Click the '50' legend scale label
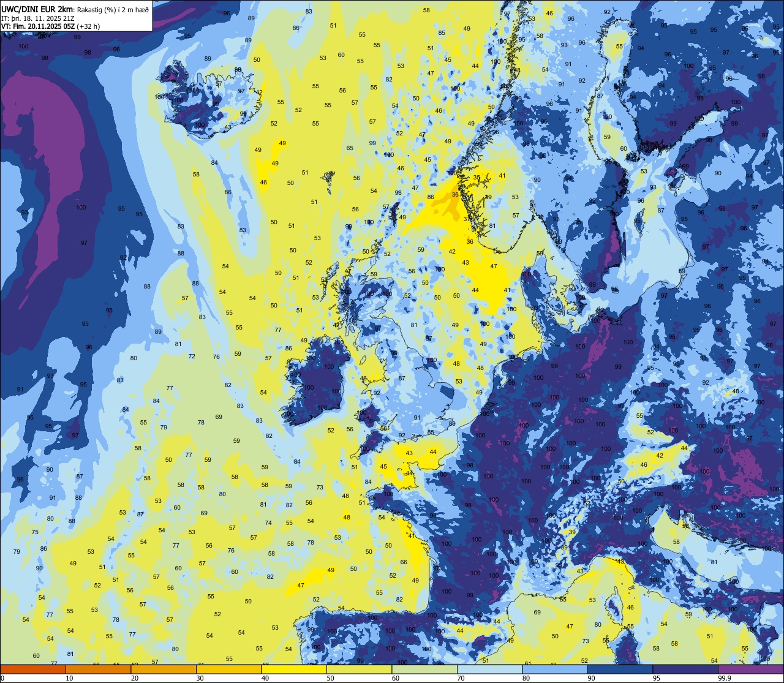 pyautogui.click(x=330, y=678)
